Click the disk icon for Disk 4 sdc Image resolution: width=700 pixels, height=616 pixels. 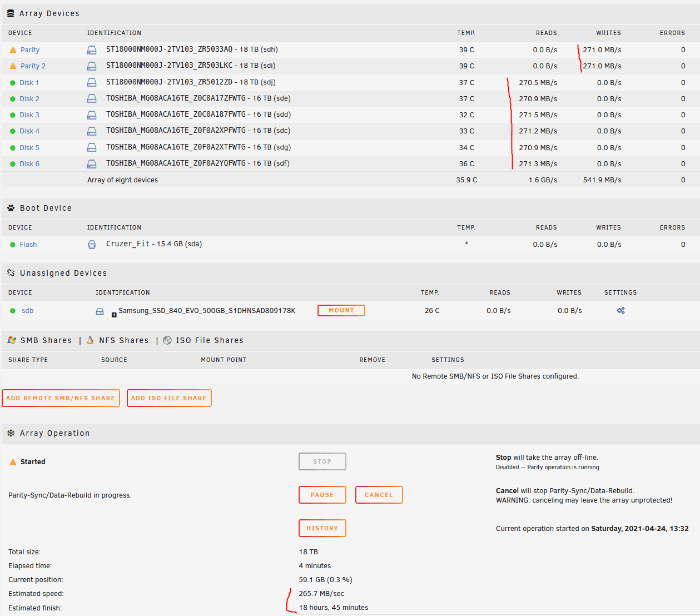click(x=92, y=131)
